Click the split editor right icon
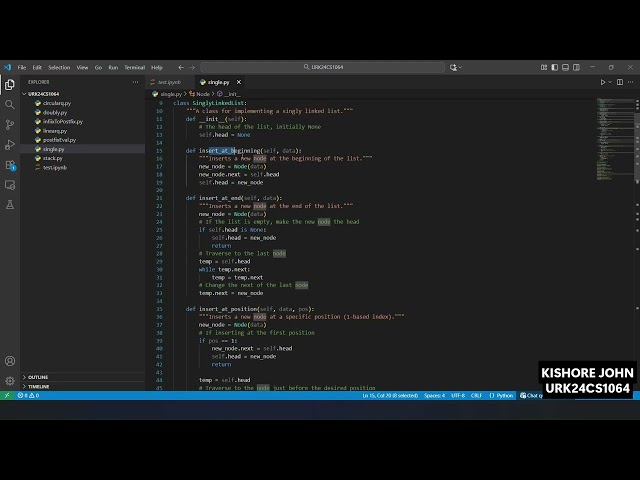Image resolution: width=640 pixels, height=480 pixels. coord(622,82)
